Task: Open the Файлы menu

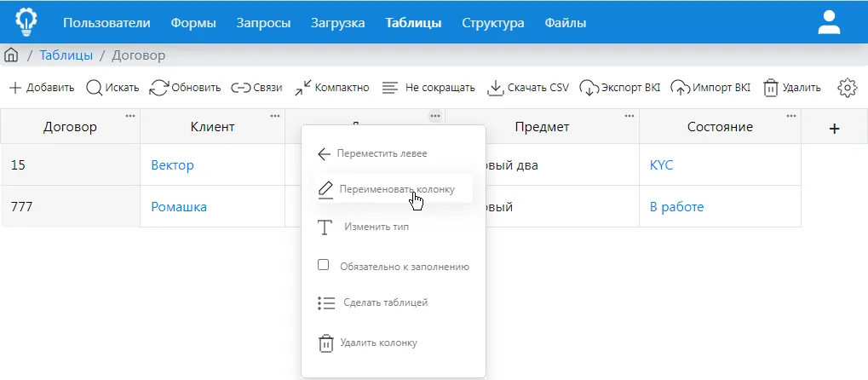Action: tap(566, 23)
